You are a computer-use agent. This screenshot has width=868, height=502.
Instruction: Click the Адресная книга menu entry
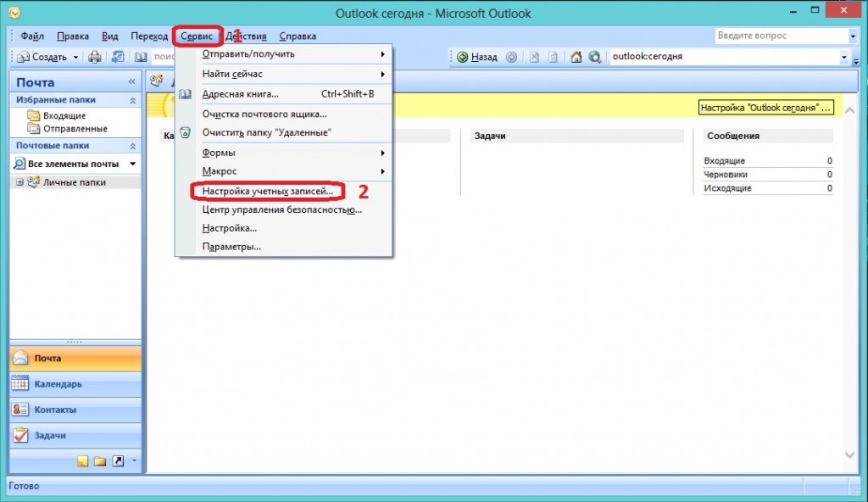(283, 94)
